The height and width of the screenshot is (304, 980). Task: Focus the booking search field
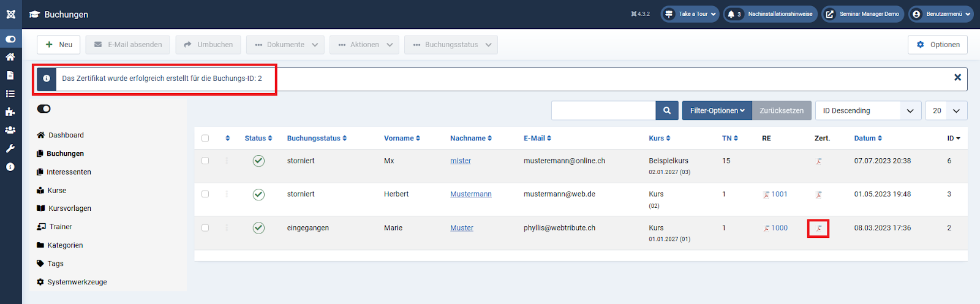[x=603, y=110]
